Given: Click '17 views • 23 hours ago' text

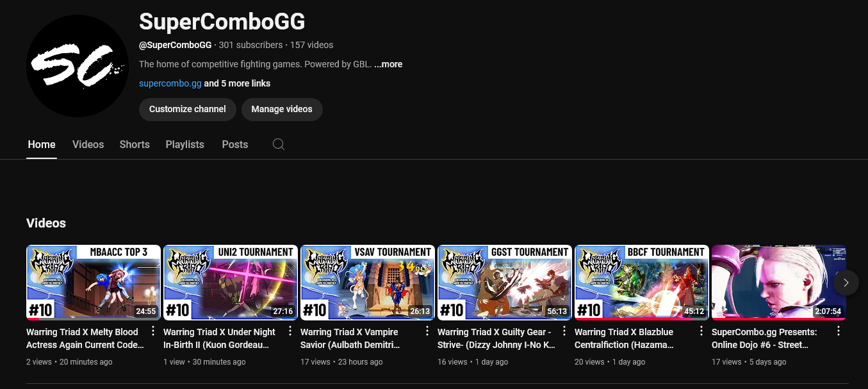Looking at the screenshot, I should tap(341, 362).
